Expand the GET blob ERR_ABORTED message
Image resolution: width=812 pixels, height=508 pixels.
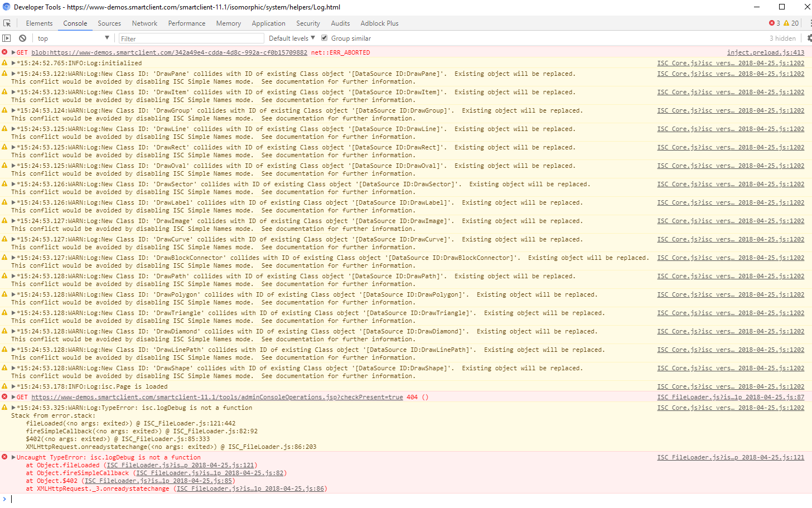pyautogui.click(x=13, y=52)
